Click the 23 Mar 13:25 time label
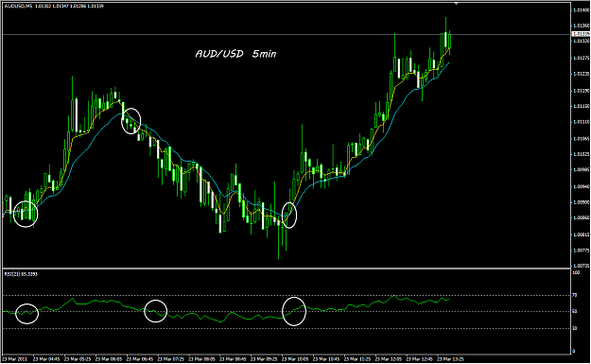 tap(450, 359)
